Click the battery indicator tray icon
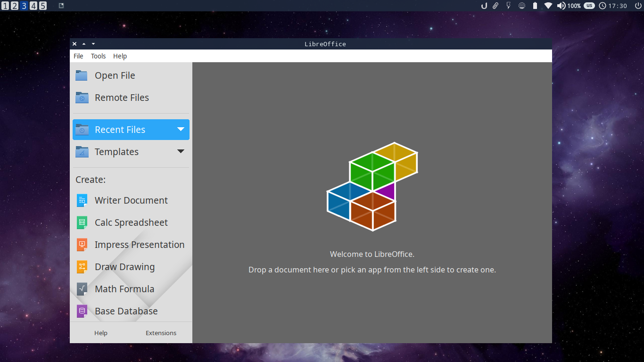 click(535, 6)
